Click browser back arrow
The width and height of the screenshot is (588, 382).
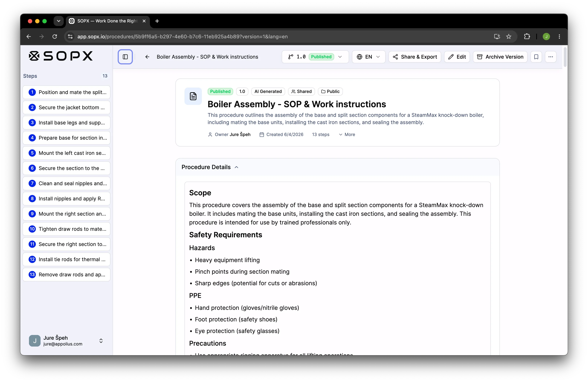click(29, 37)
